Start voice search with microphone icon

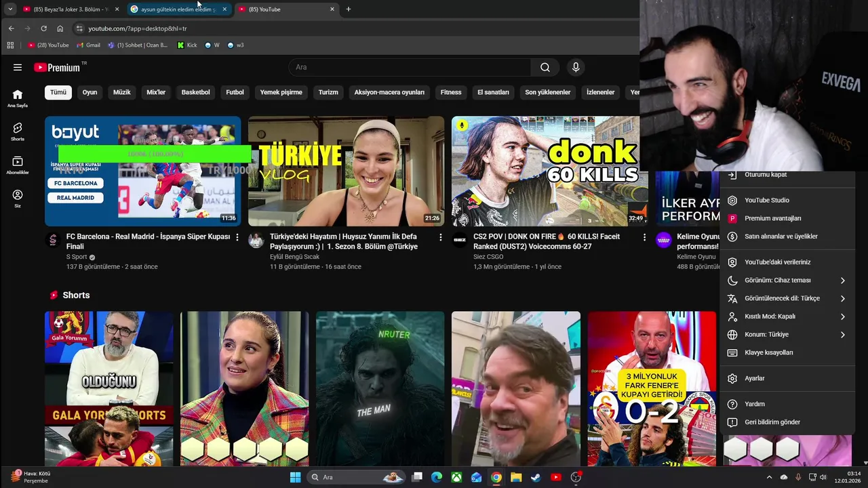(x=576, y=67)
